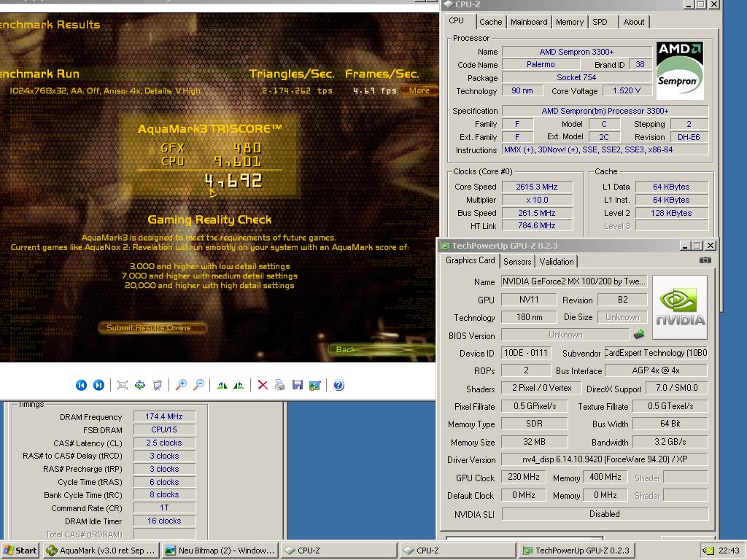
Task: Rotate image counterclockwise icon
Action: tap(239, 385)
